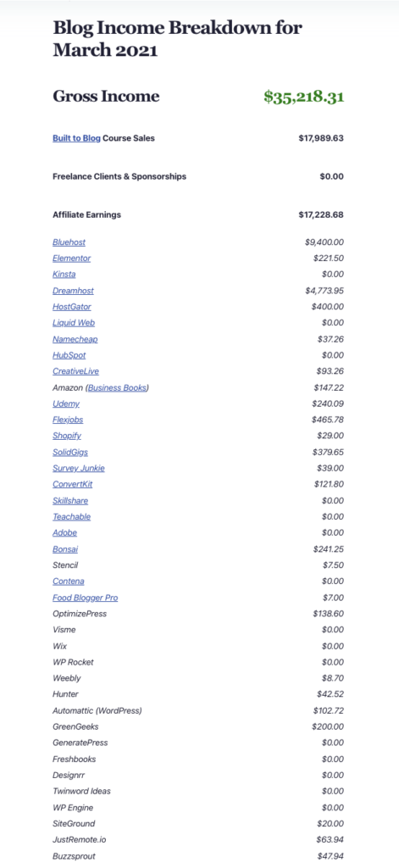Visit the Kinsta link
This screenshot has height=868, width=399.
click(x=64, y=274)
